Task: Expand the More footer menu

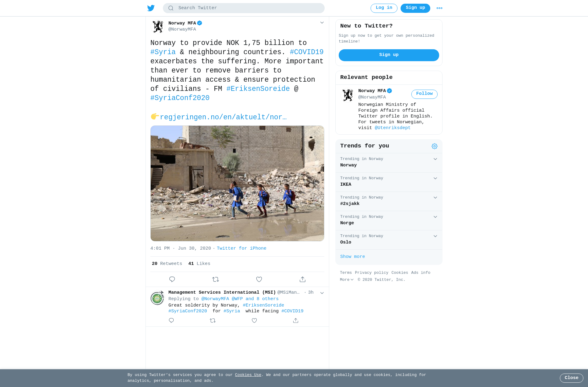Action: [x=347, y=280]
